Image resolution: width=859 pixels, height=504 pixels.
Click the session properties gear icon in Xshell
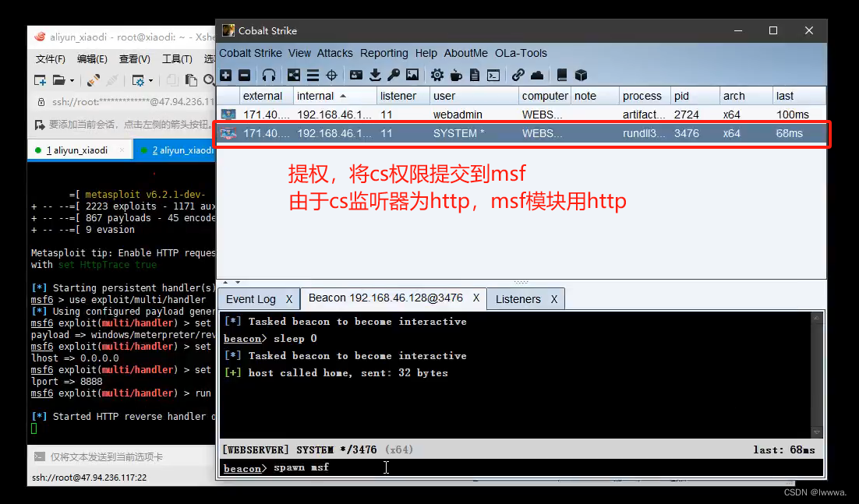coord(138,80)
